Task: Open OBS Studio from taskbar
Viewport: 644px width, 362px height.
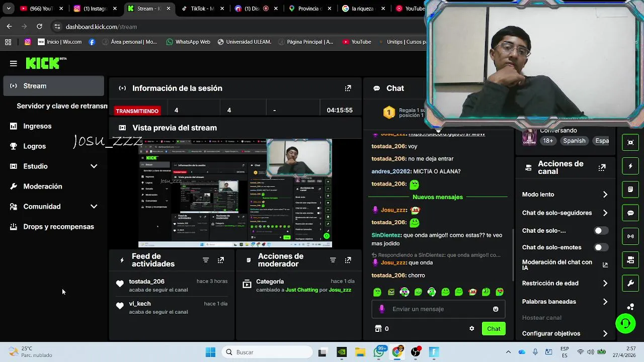Action: (416, 352)
